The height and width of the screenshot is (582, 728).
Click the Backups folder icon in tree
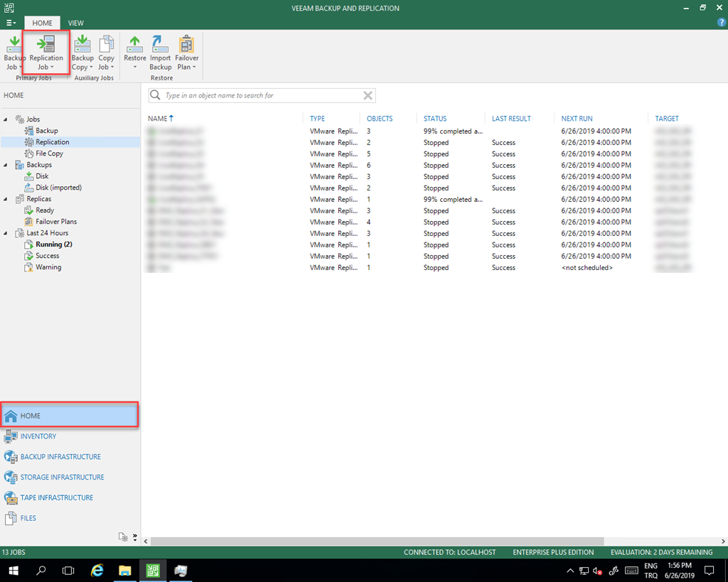19,165
